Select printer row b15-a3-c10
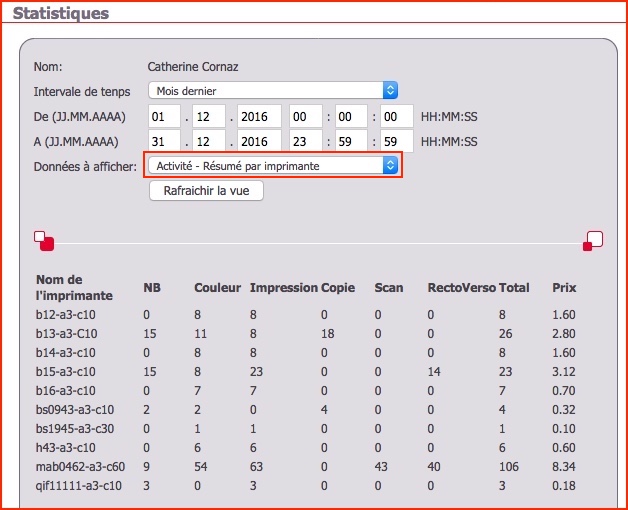This screenshot has height=510, width=628. click(306, 371)
